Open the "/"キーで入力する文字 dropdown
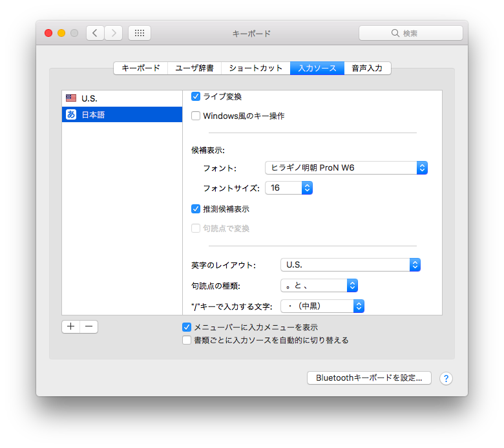Image resolution: width=504 pixels, height=448 pixels. click(x=322, y=306)
